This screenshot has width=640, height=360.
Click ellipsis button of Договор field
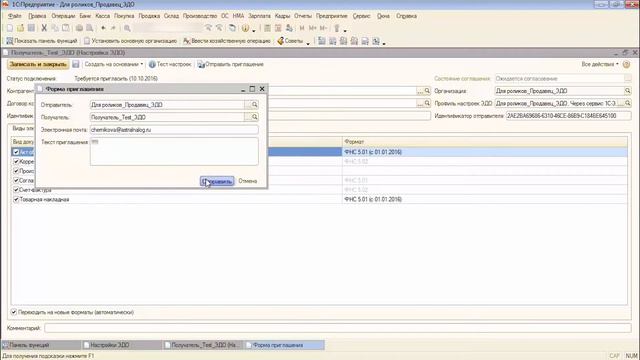420,103
